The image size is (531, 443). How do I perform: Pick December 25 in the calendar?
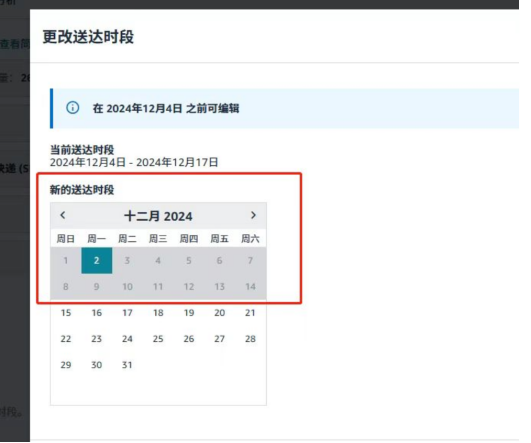(x=158, y=339)
